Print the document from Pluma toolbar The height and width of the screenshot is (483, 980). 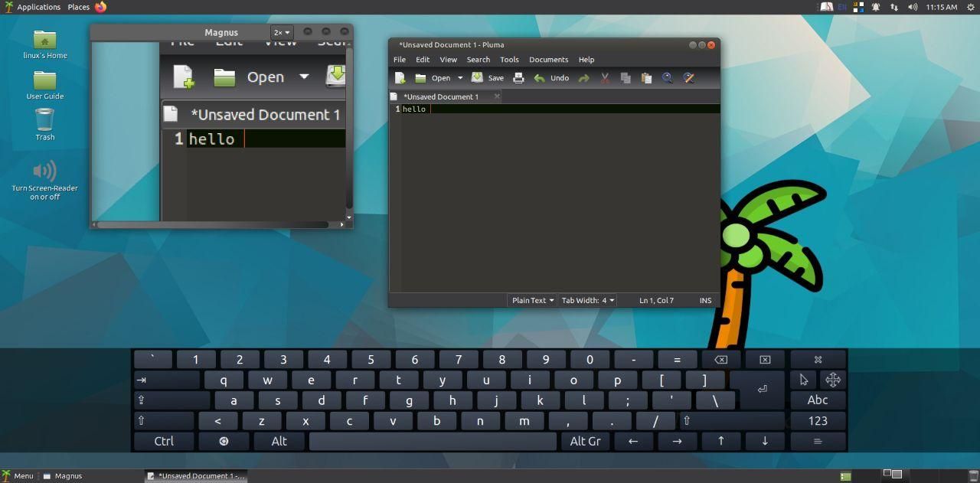pos(518,78)
